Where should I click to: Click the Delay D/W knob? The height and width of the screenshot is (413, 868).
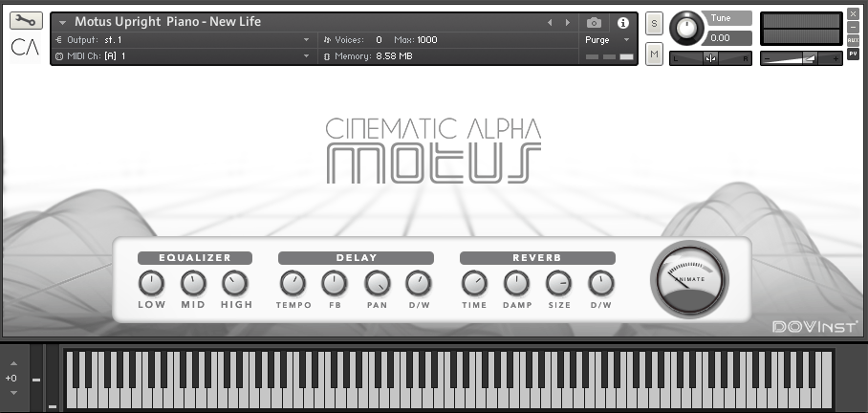(419, 283)
